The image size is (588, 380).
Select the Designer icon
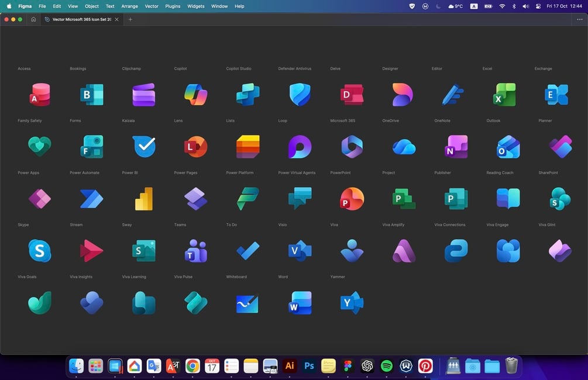403,95
